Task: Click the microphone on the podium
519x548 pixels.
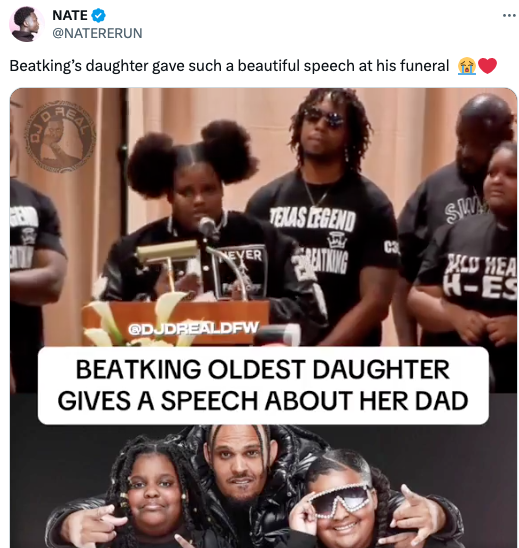Action: pos(208,228)
